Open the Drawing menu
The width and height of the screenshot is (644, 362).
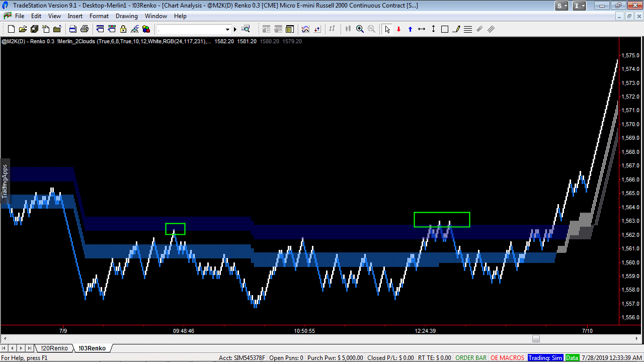click(127, 16)
